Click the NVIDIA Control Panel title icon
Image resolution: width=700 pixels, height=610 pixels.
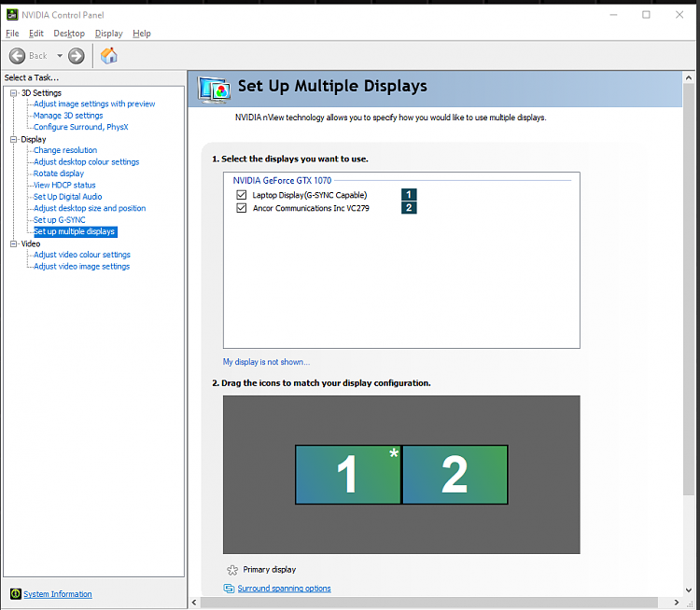point(12,15)
